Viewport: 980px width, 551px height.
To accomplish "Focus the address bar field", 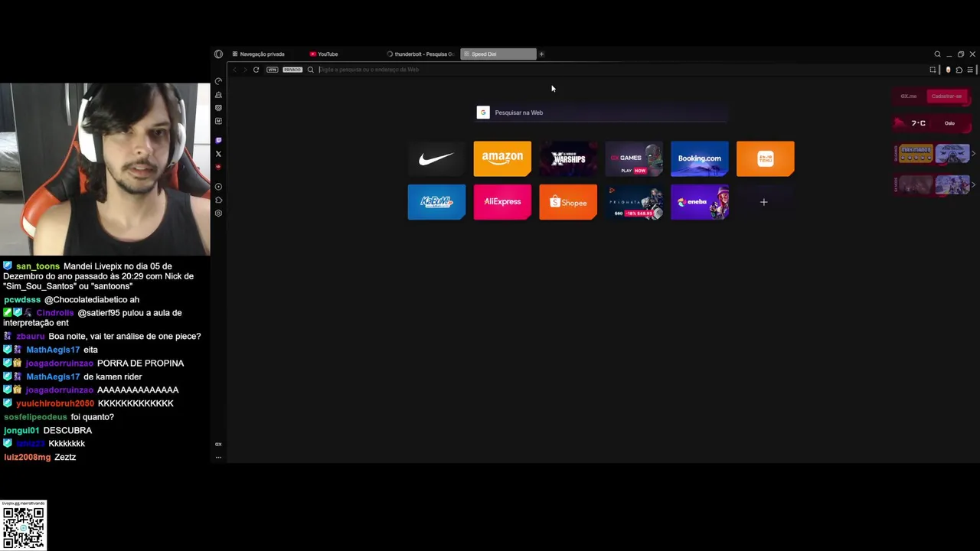I will [x=620, y=70].
